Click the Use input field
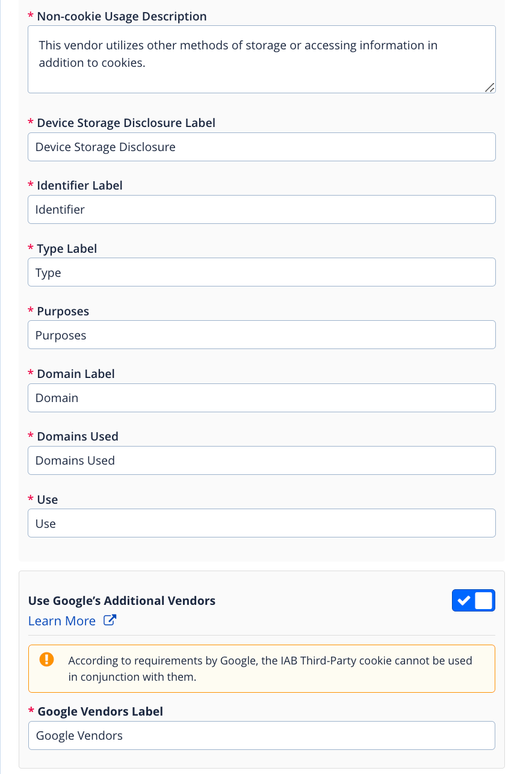The image size is (532, 774). [x=261, y=524]
